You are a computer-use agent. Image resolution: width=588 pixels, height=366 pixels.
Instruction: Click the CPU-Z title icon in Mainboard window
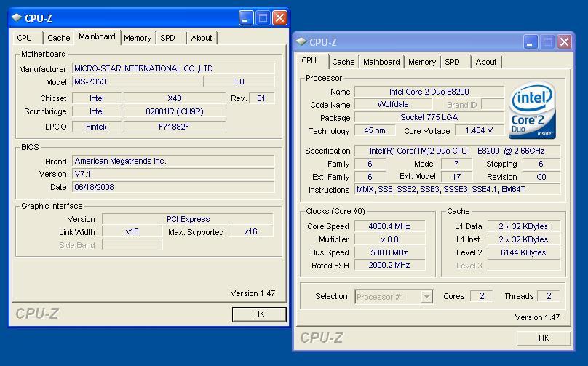tap(17, 17)
